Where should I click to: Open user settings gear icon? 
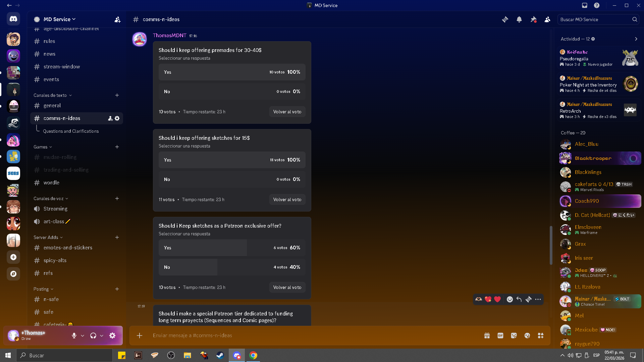[112, 336]
